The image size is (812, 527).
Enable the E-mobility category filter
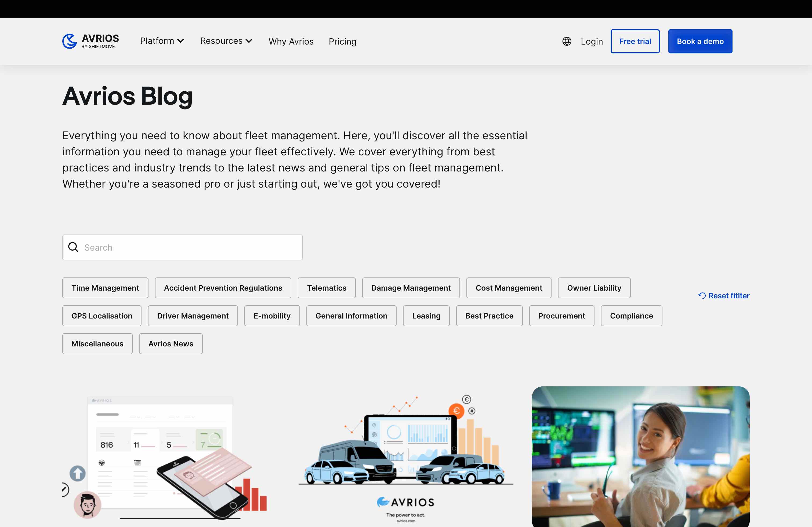pyautogui.click(x=272, y=316)
